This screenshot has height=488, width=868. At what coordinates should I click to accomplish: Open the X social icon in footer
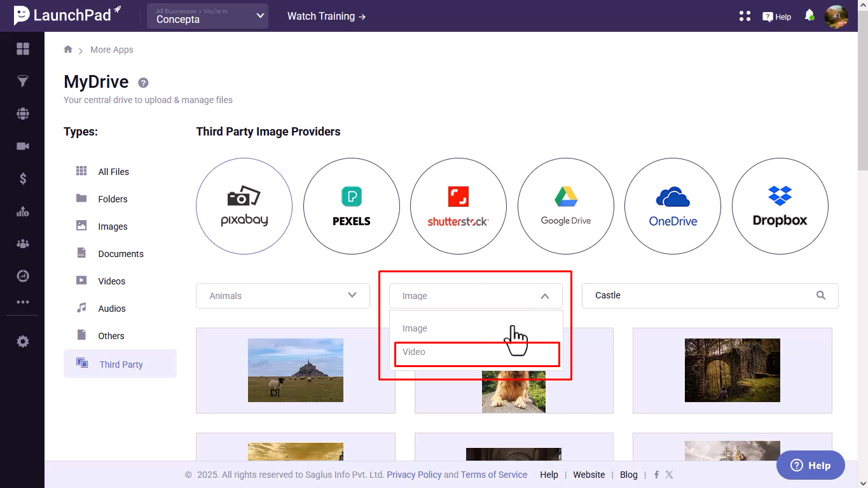(x=669, y=475)
